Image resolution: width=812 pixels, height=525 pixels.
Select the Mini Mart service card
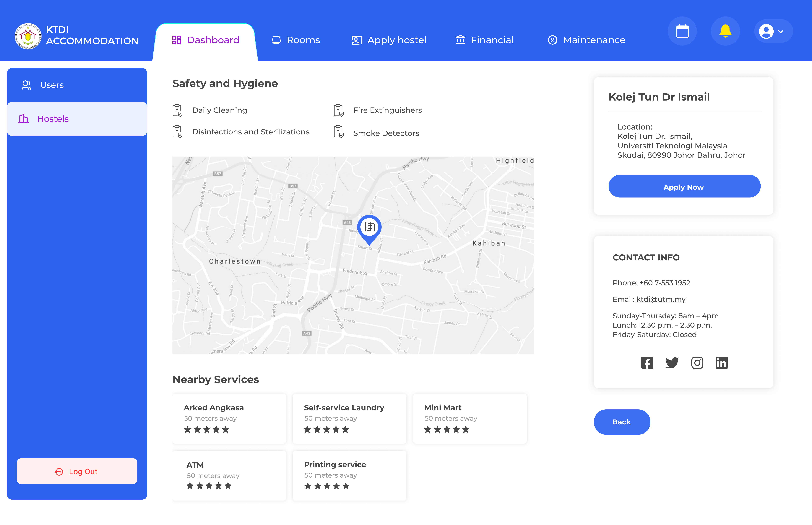(470, 419)
